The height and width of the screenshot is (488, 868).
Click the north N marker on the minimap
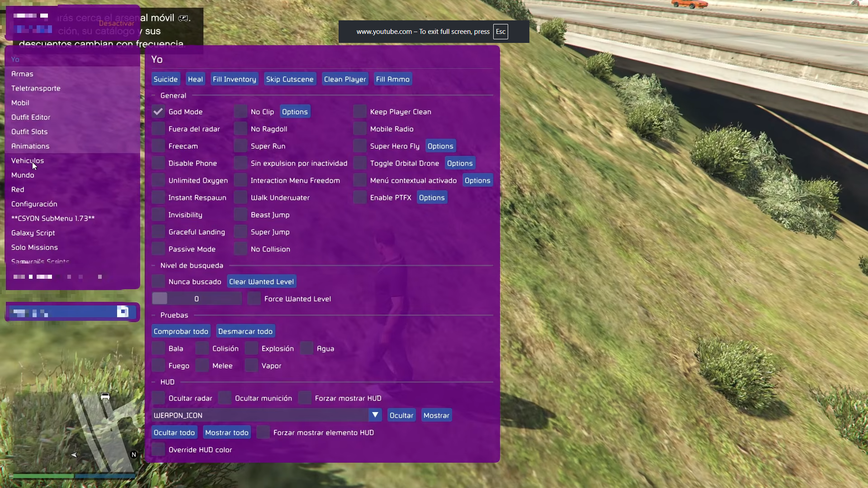134,455
